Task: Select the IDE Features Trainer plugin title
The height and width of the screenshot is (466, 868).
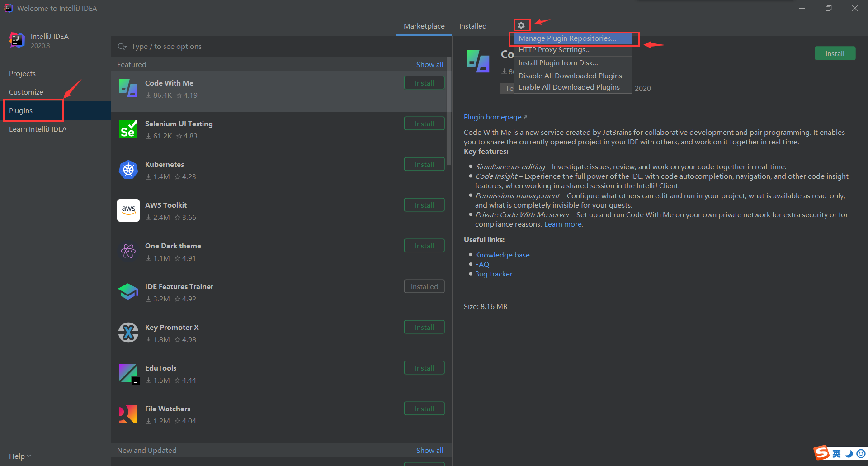Action: click(179, 287)
